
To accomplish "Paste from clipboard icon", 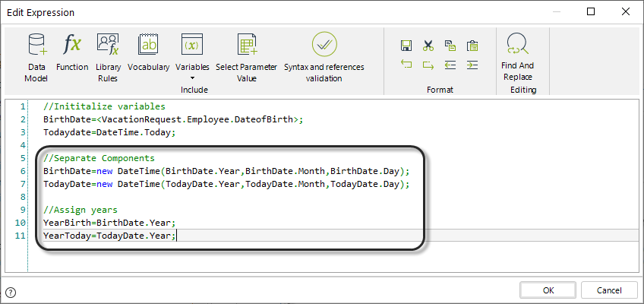I will point(472,46).
